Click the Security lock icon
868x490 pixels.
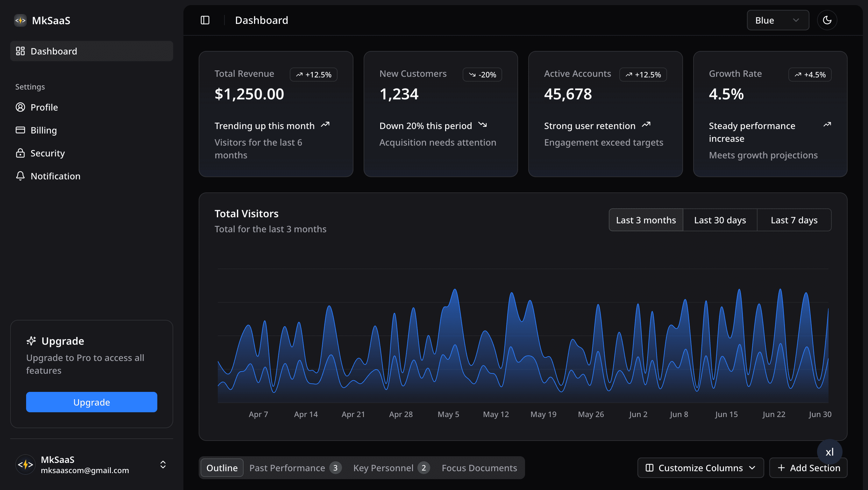pyautogui.click(x=20, y=153)
